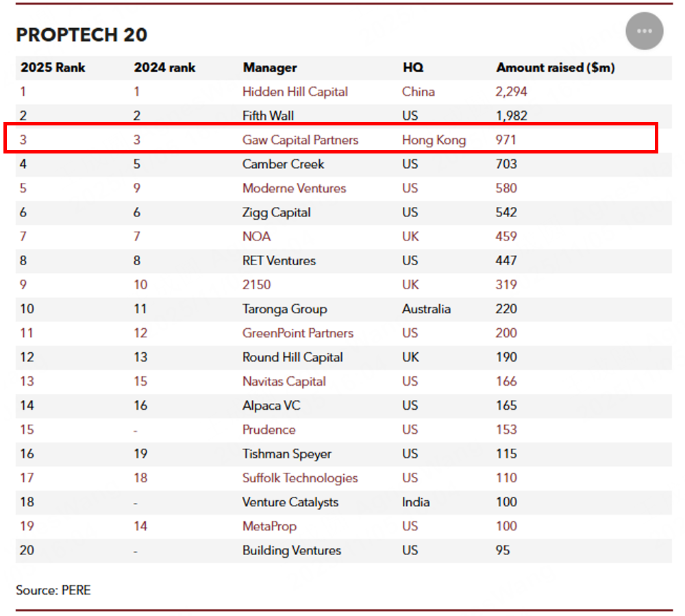Open the NOA manager link

(x=256, y=236)
